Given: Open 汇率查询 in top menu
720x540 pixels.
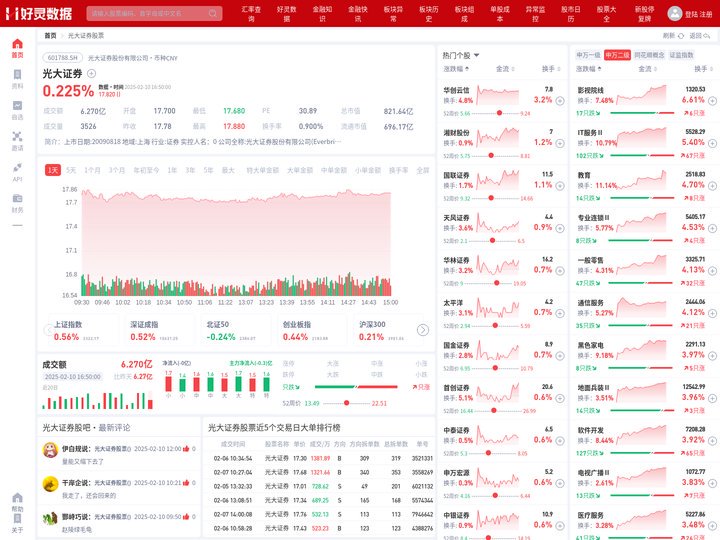Looking at the screenshot, I should click(251, 14).
